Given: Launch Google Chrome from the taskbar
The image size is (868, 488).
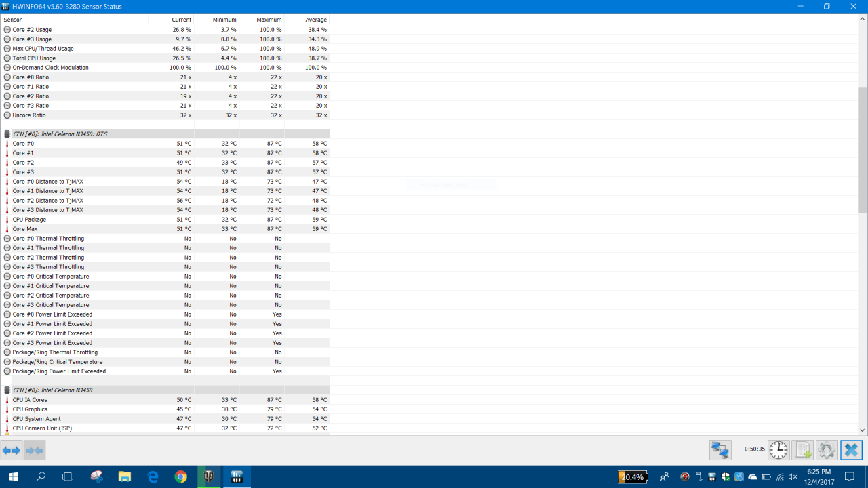Looking at the screenshot, I should [180, 476].
